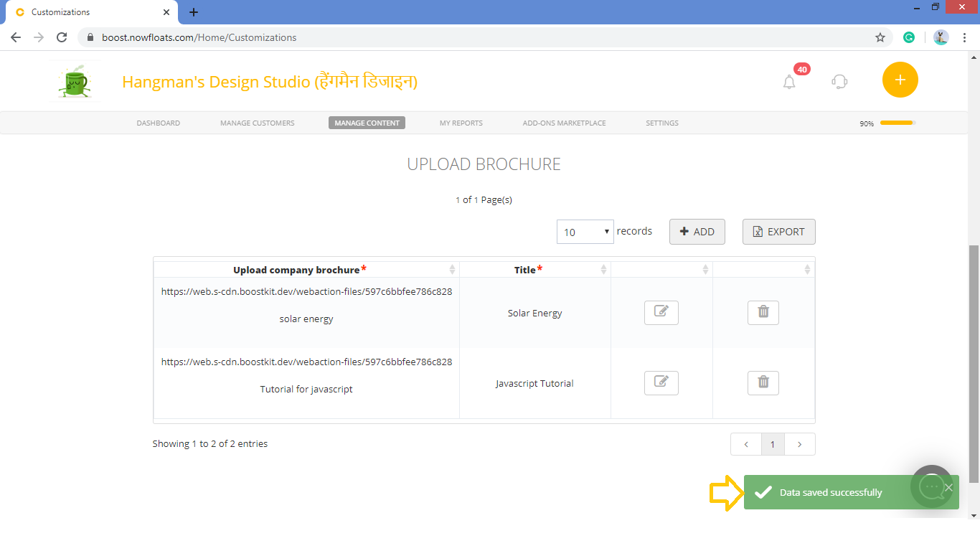Click the yellow plus add button
The height and width of the screenshot is (551, 980).
point(900,80)
